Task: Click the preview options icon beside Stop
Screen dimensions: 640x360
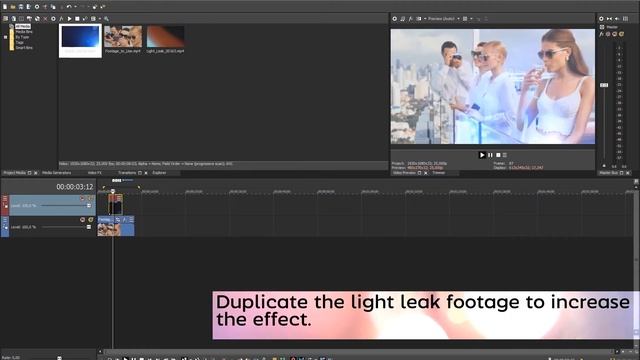Action: [505, 155]
